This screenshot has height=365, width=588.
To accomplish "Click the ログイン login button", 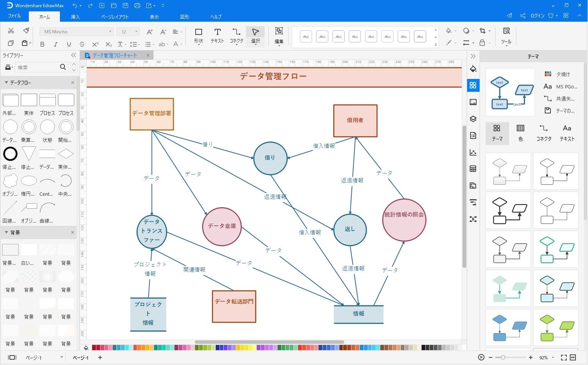I will pyautogui.click(x=538, y=16).
